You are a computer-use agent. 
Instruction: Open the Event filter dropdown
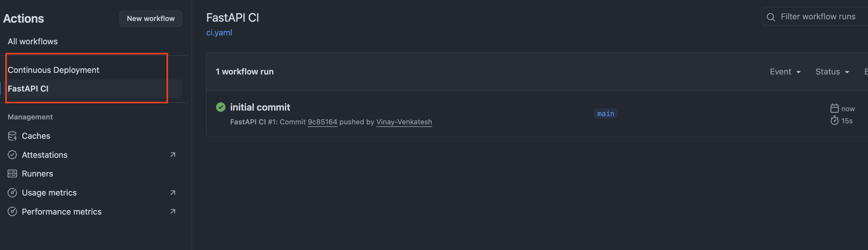point(785,72)
